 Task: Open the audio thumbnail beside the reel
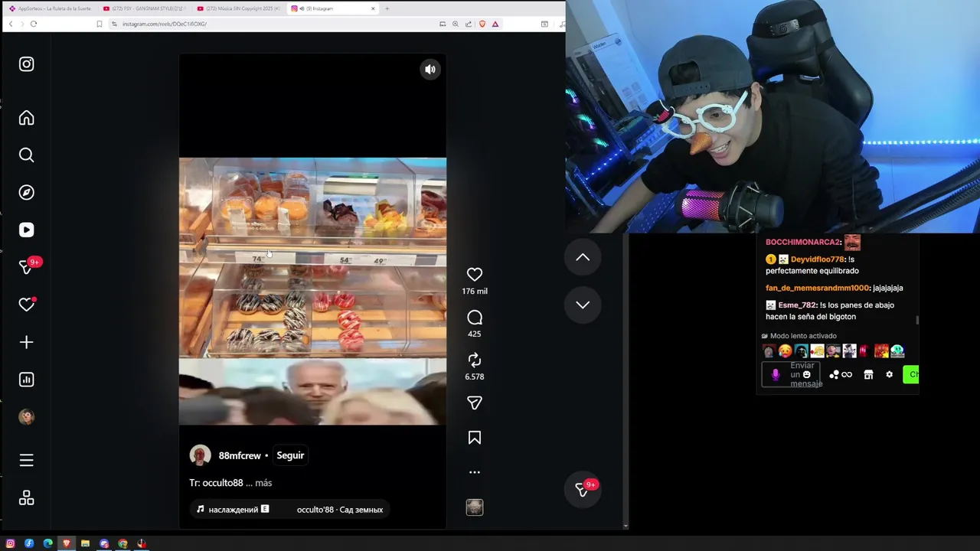tap(475, 507)
